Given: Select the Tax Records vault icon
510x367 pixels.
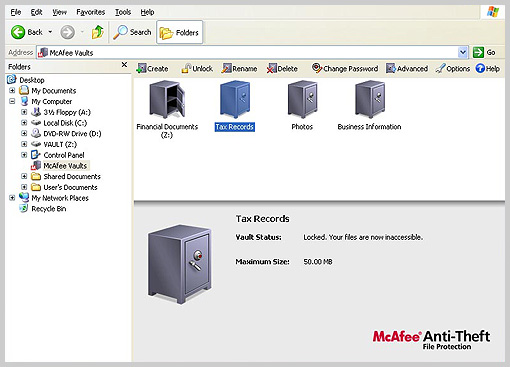Looking at the screenshot, I should pos(235,99).
